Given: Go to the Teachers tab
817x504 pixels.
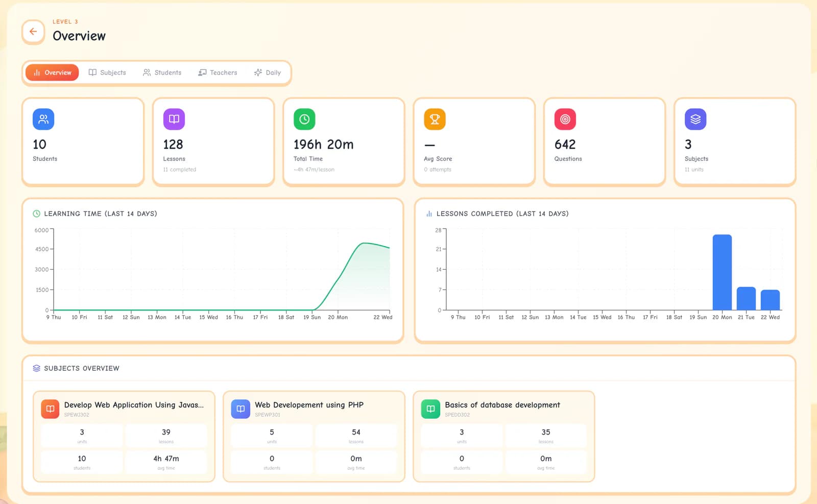Looking at the screenshot, I should tap(218, 73).
